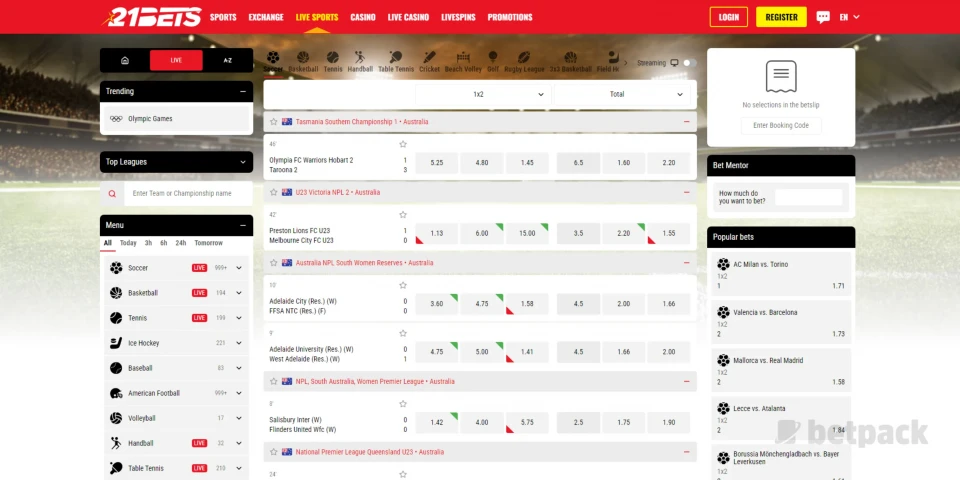
Task: Toggle the Streaming switch
Action: tap(690, 62)
